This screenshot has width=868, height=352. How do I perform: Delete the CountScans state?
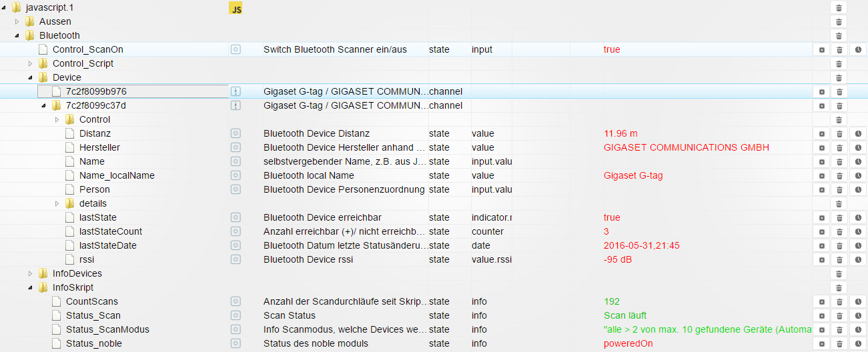tap(840, 301)
